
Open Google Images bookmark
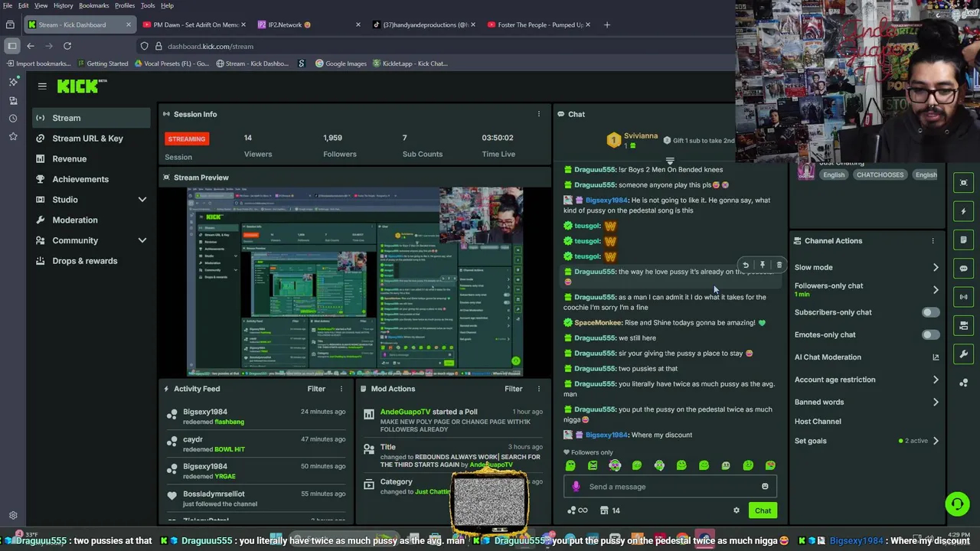(341, 64)
